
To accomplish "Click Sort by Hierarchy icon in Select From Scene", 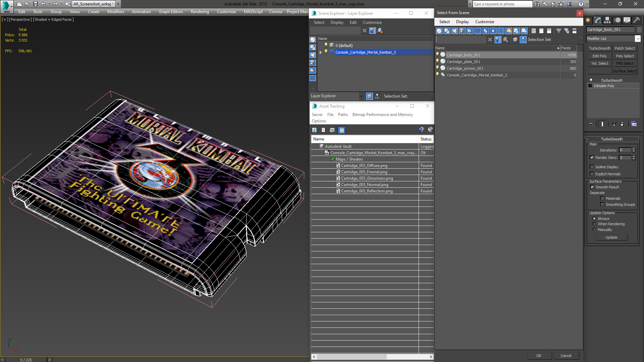I will [x=523, y=40].
